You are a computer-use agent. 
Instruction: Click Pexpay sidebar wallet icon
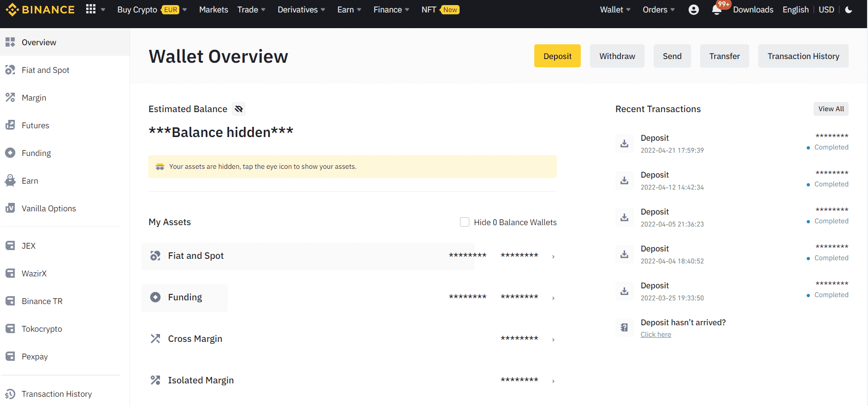pos(10,356)
